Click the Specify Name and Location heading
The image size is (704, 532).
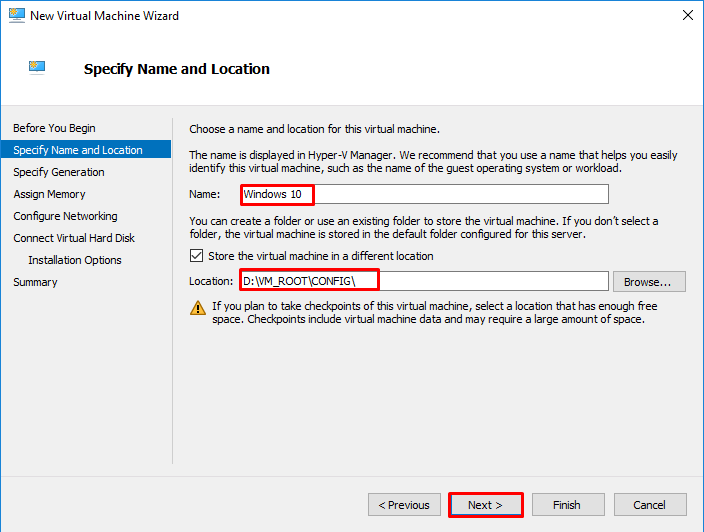click(177, 69)
